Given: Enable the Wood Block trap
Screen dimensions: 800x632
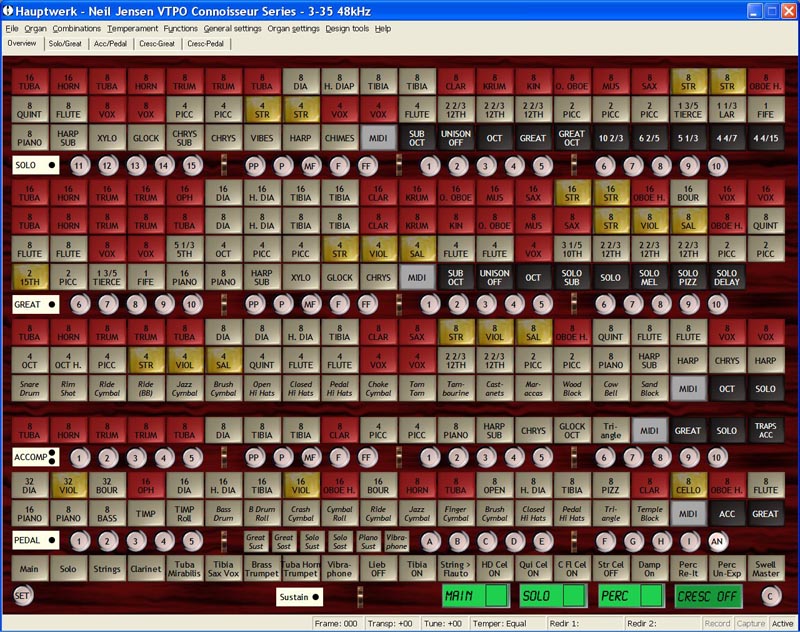Looking at the screenshot, I should [x=571, y=388].
